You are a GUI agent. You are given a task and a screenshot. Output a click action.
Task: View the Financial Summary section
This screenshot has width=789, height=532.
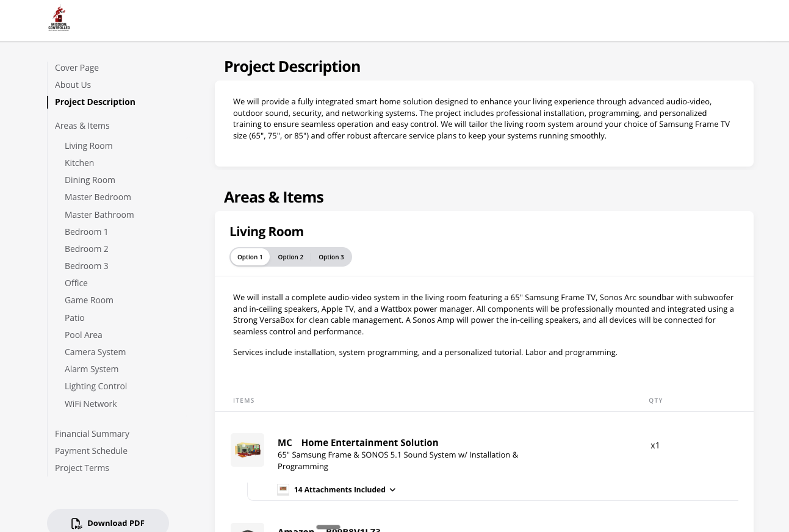tap(92, 434)
